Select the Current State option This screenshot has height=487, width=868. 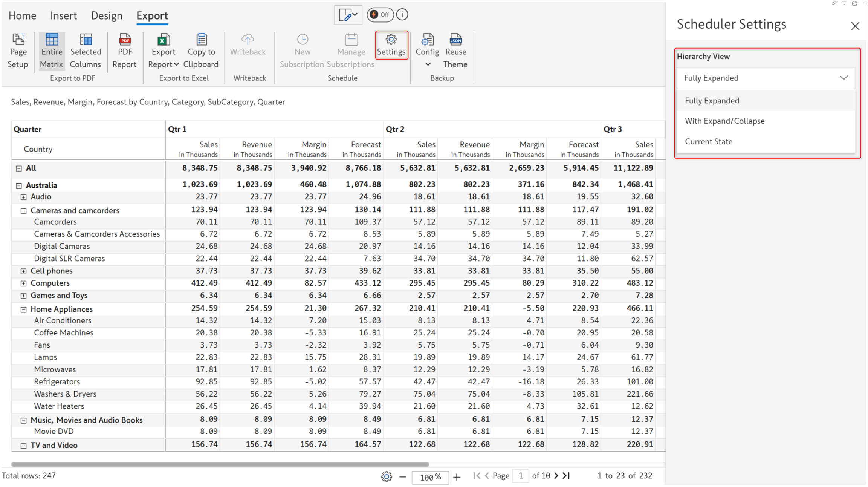point(708,142)
